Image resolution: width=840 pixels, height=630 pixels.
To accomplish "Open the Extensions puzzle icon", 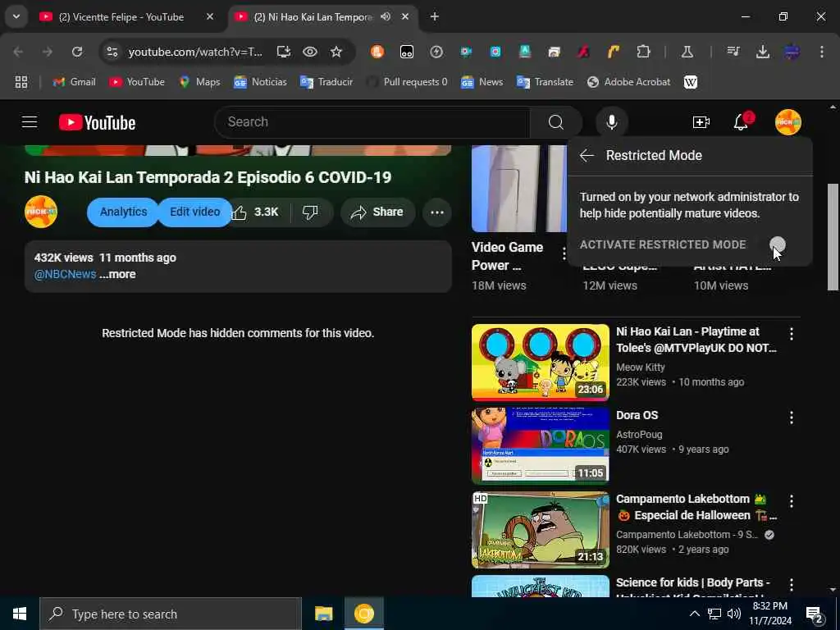I will pyautogui.click(x=643, y=52).
